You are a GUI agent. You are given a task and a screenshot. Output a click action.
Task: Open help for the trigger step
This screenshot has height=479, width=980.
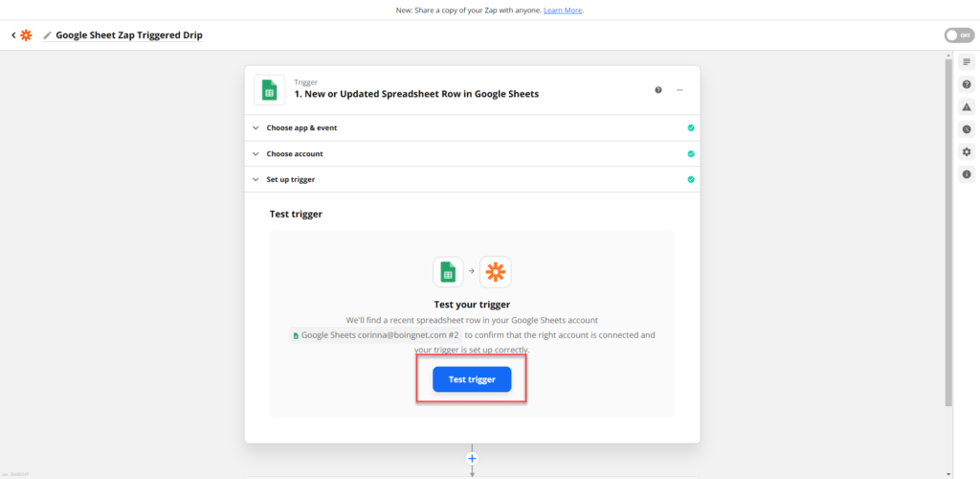[658, 90]
